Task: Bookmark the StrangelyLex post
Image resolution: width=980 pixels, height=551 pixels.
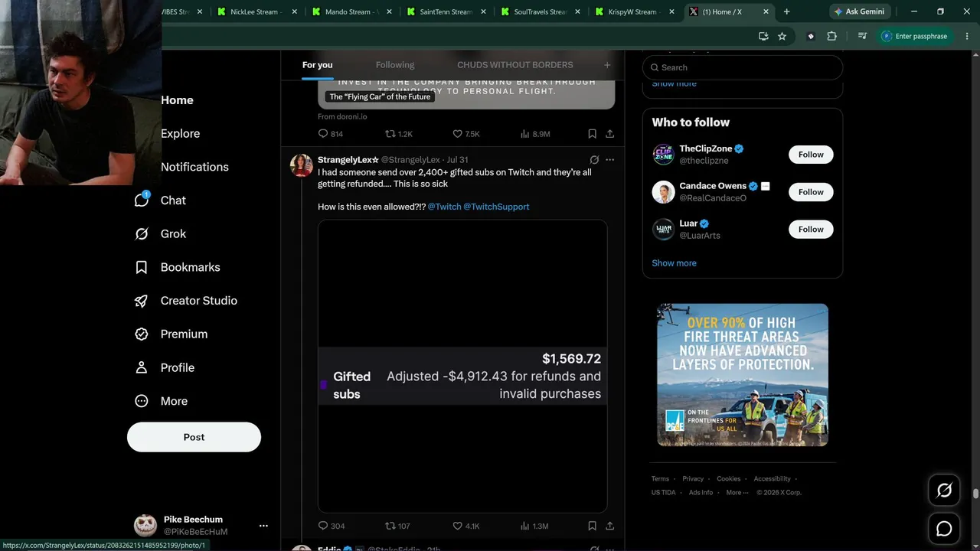Action: point(592,526)
